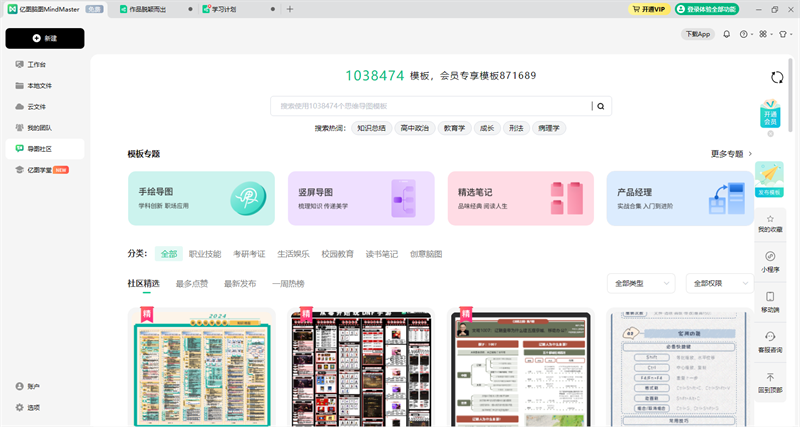
Task: Open the 账户 account page
Action: [x=28, y=386]
